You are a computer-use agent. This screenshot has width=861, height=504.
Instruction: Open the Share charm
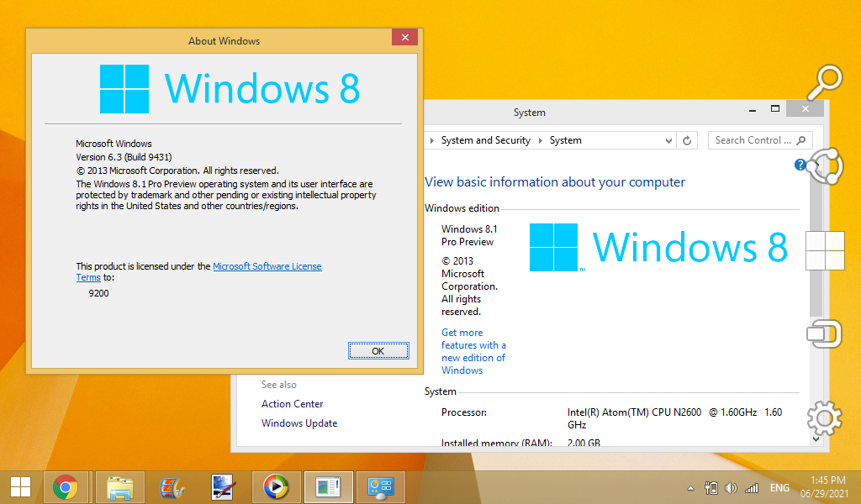tap(824, 166)
